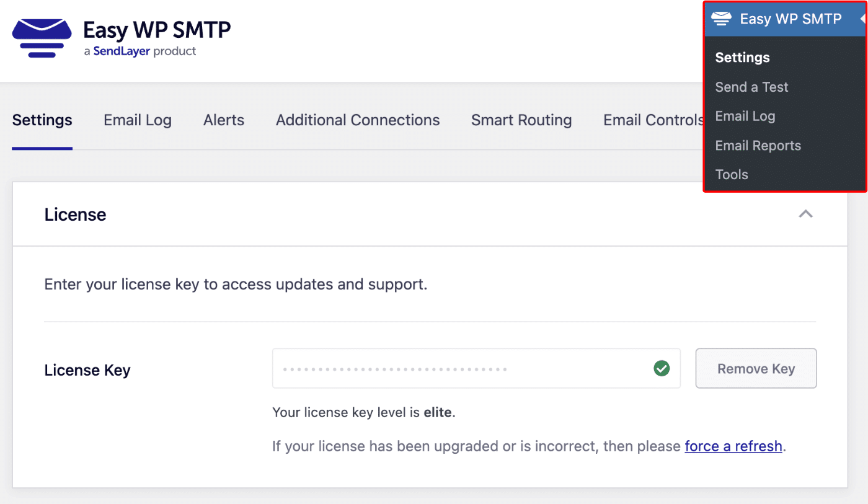Open the Alerts tab

pyautogui.click(x=223, y=120)
